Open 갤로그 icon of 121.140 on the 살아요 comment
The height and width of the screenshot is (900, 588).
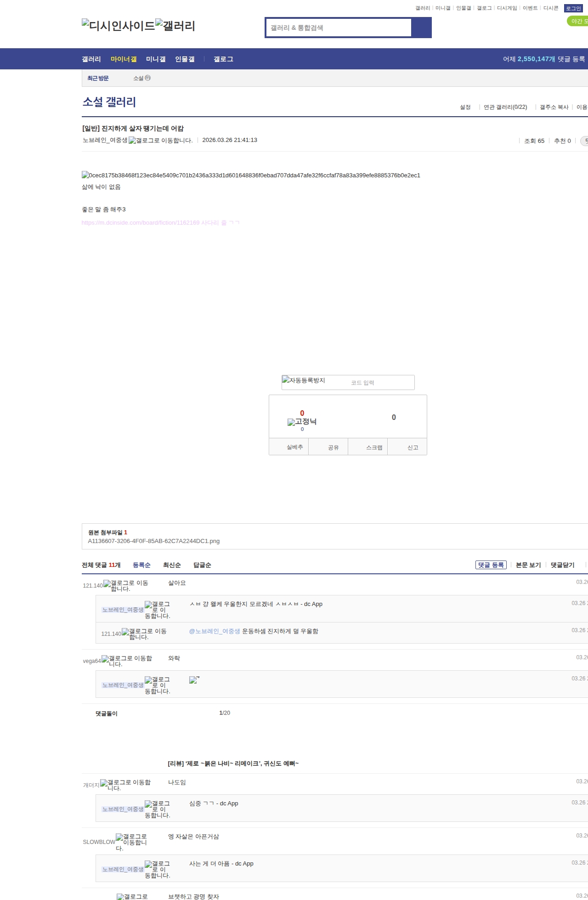pyautogui.click(x=126, y=586)
